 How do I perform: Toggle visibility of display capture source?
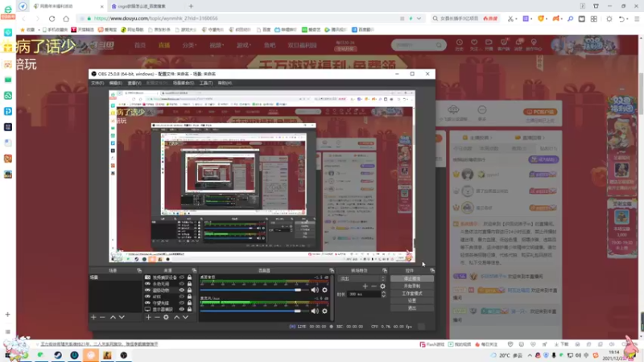[x=182, y=309]
